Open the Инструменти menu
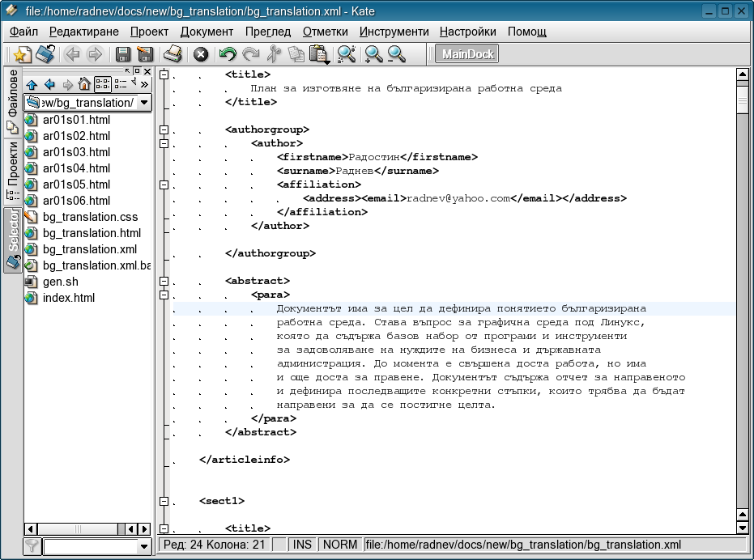This screenshot has height=560, width=754. (x=394, y=32)
